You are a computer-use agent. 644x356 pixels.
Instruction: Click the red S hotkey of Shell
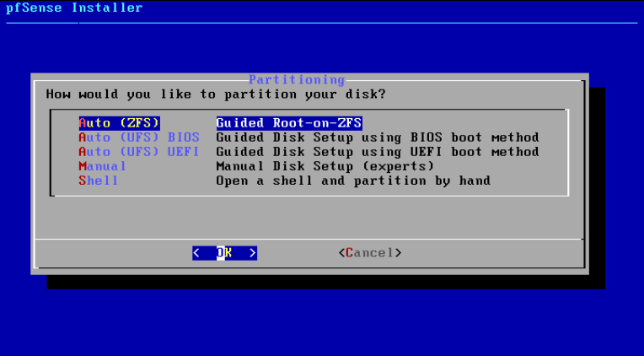click(x=83, y=181)
